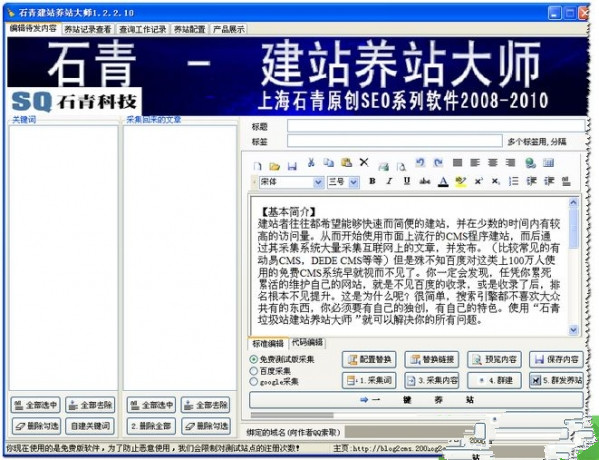Click the 预览内容 button
This screenshot has width=599, height=460.
click(x=494, y=359)
